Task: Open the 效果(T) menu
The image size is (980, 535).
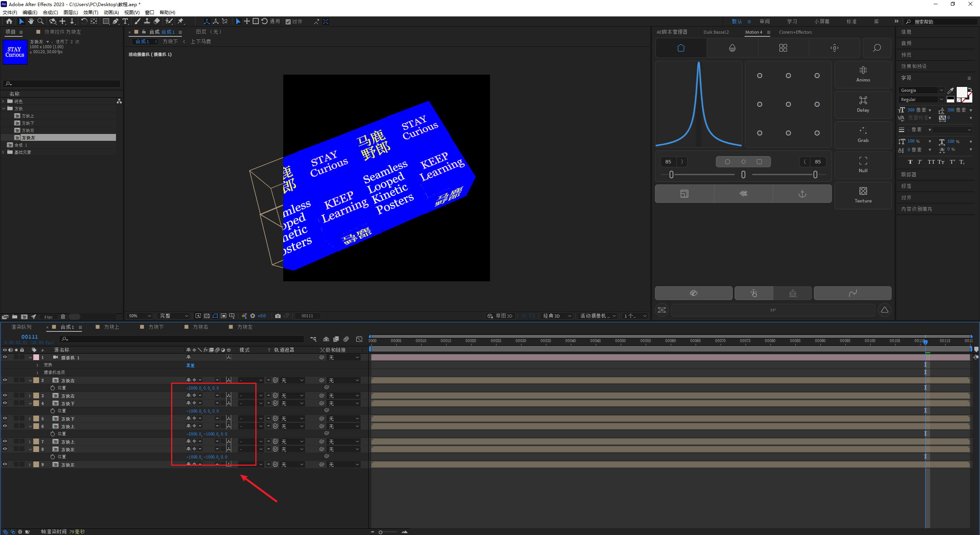Action: (91, 12)
